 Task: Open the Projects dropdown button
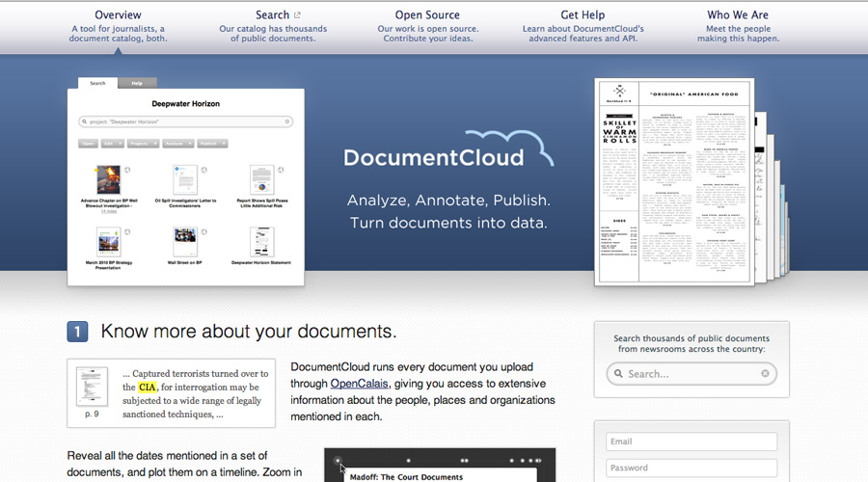(x=144, y=144)
